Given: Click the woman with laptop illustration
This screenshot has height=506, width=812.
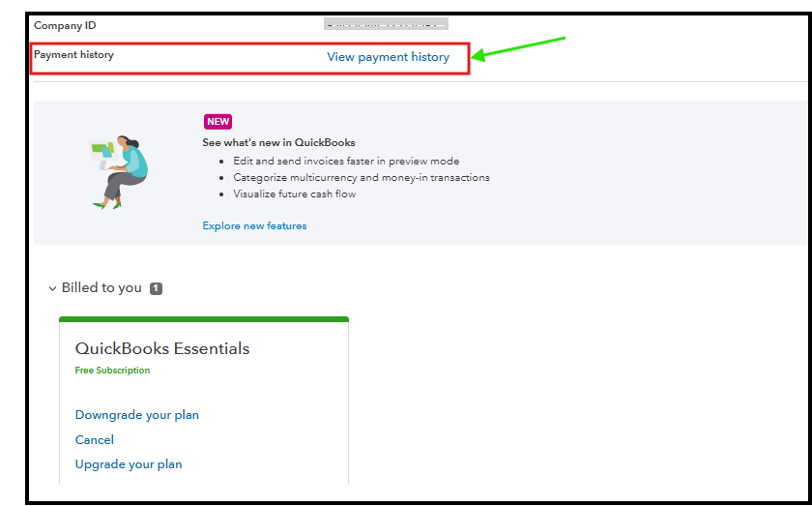Looking at the screenshot, I should pos(119,171).
